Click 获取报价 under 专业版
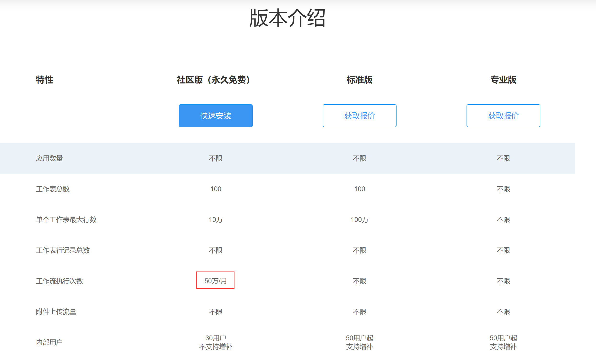This screenshot has height=364, width=596. (503, 116)
